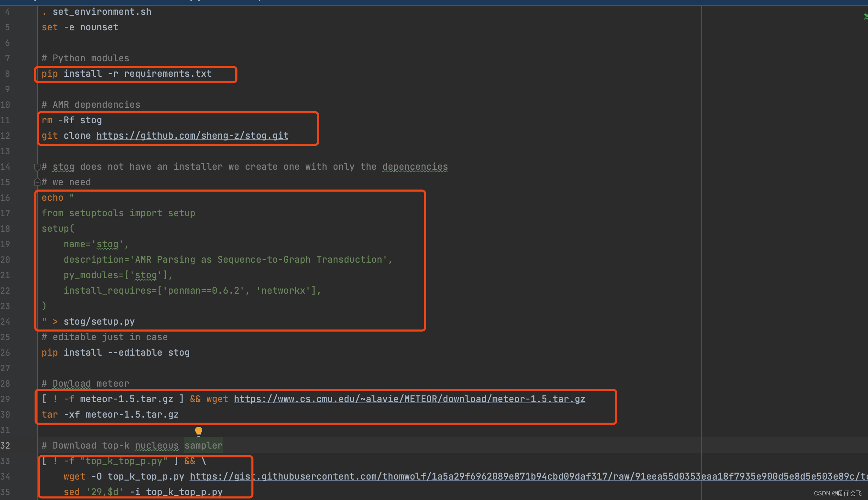Click the highlighted word 'sampler'

(x=204, y=445)
